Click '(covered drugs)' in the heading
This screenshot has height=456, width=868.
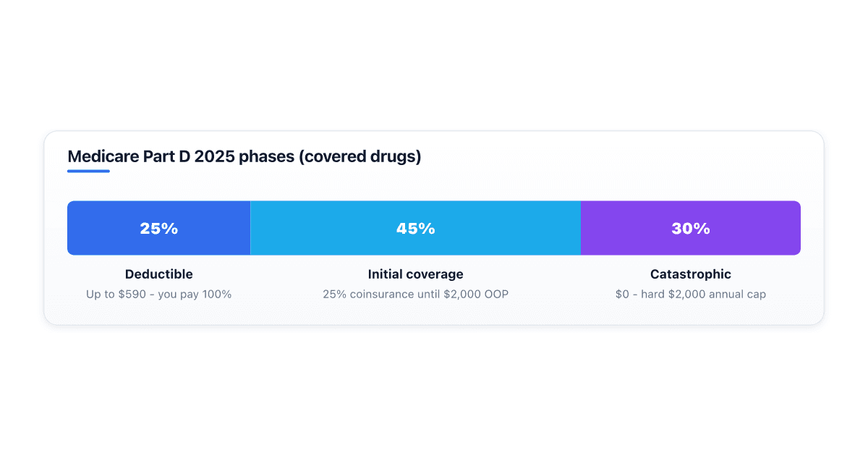359,156
